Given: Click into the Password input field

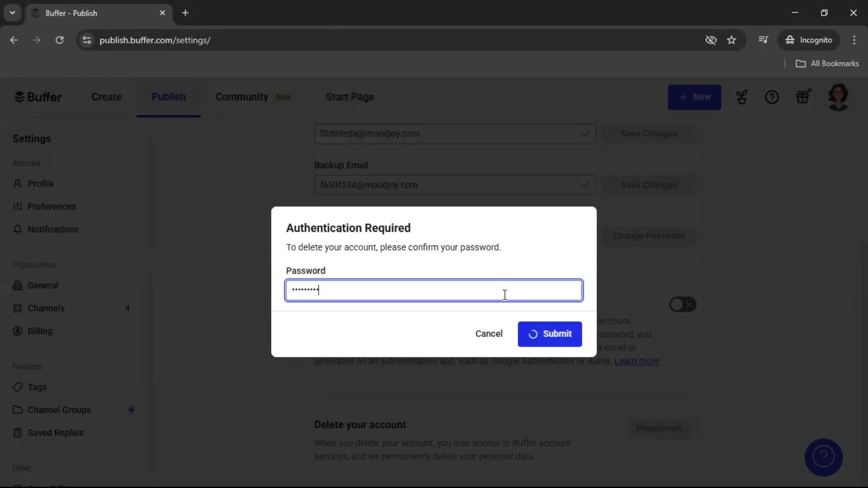Looking at the screenshot, I should pyautogui.click(x=433, y=290).
